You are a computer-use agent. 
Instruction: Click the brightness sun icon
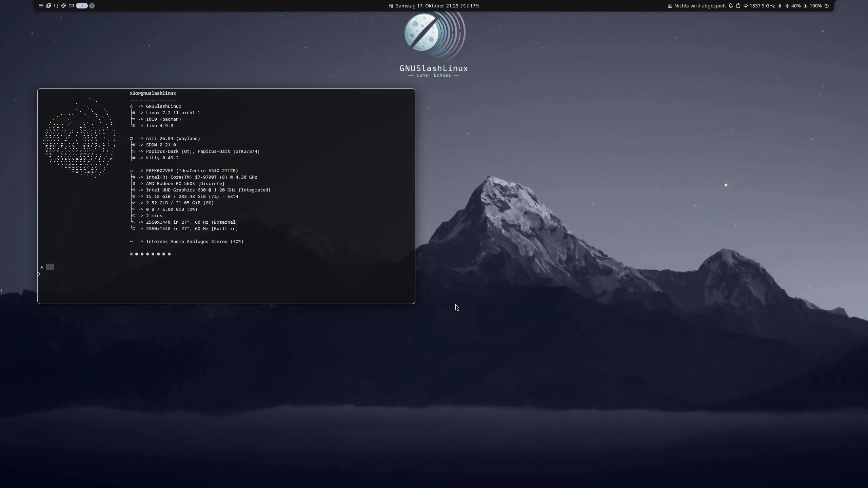pos(806,6)
